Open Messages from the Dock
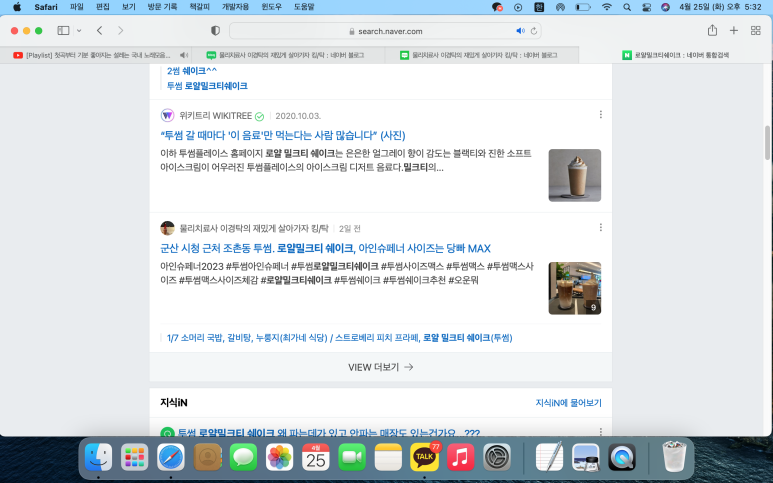This screenshot has height=483, width=773. pyautogui.click(x=243, y=457)
